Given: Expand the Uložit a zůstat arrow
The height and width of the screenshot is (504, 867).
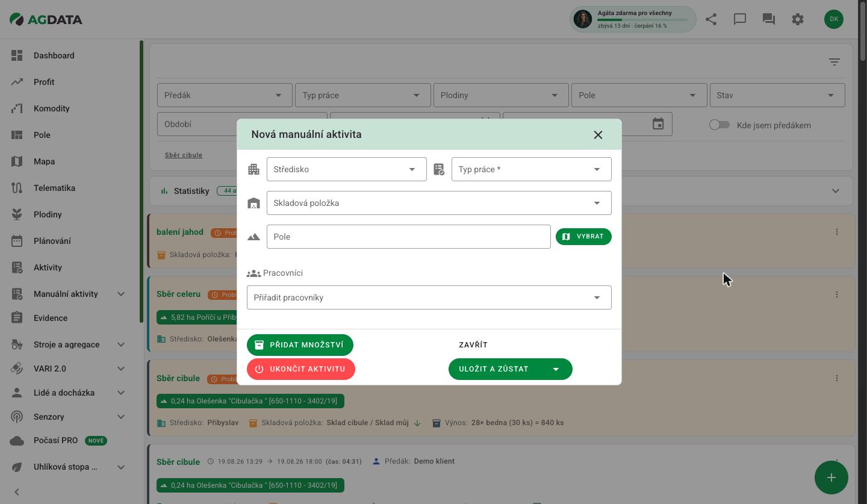Looking at the screenshot, I should coord(556,369).
